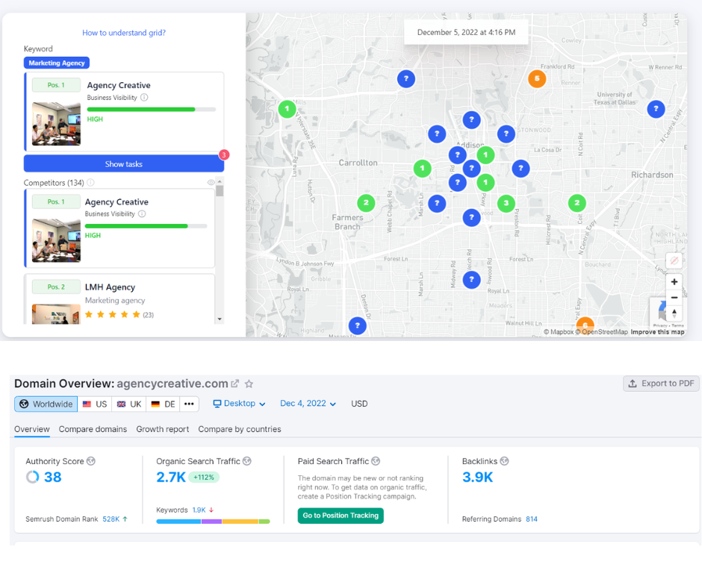The image size is (702, 588).
Task: Open Agency Creative top card thumbnail
Action: point(57,124)
